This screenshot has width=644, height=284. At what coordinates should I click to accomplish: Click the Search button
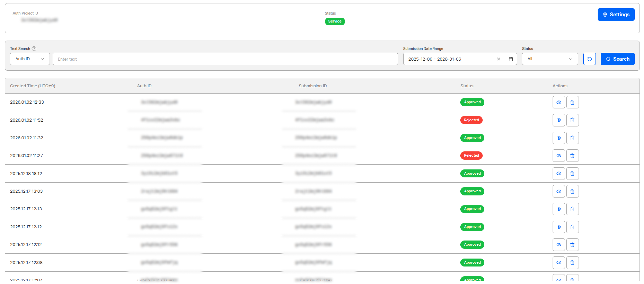pyautogui.click(x=617, y=59)
